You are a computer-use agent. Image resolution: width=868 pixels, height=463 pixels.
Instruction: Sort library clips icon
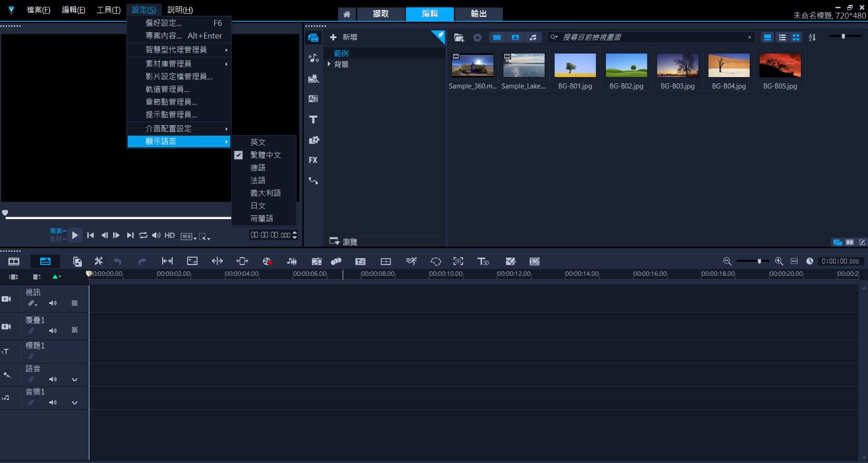click(812, 37)
